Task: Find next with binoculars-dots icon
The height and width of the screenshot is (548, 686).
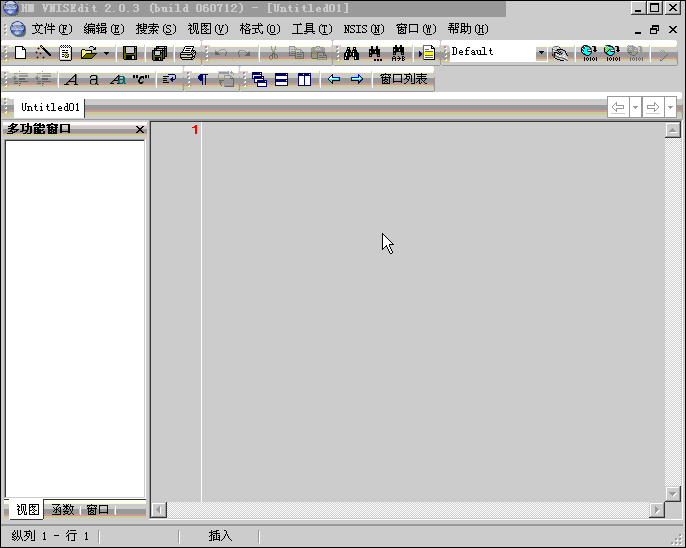Action: 375,53
